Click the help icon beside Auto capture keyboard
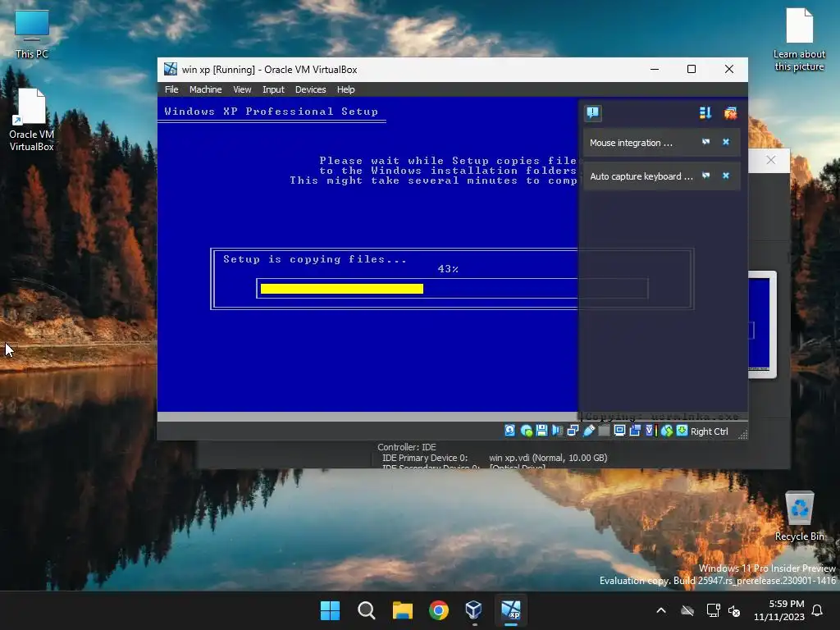 [x=706, y=176]
